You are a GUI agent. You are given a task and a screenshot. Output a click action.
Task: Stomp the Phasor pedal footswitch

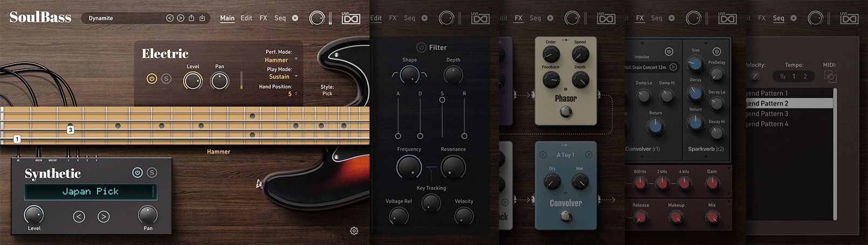point(565,111)
